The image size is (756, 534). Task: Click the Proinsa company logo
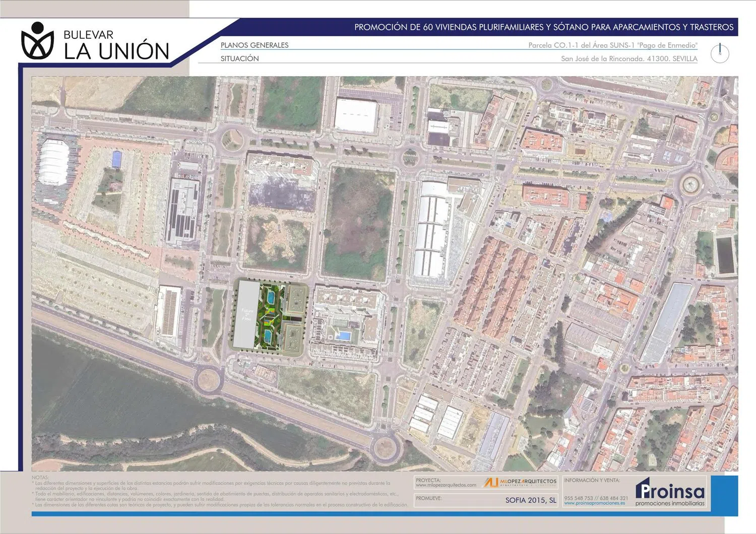coord(670,491)
